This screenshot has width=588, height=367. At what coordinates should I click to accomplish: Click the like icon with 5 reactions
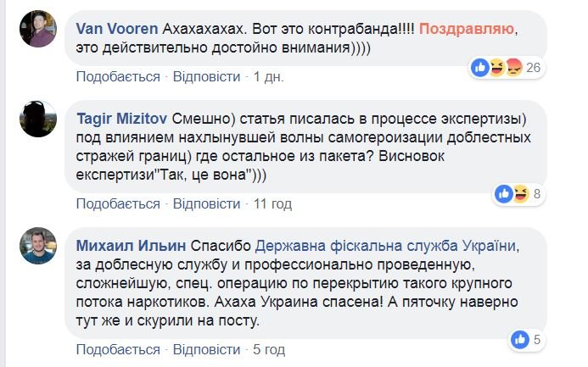point(520,340)
